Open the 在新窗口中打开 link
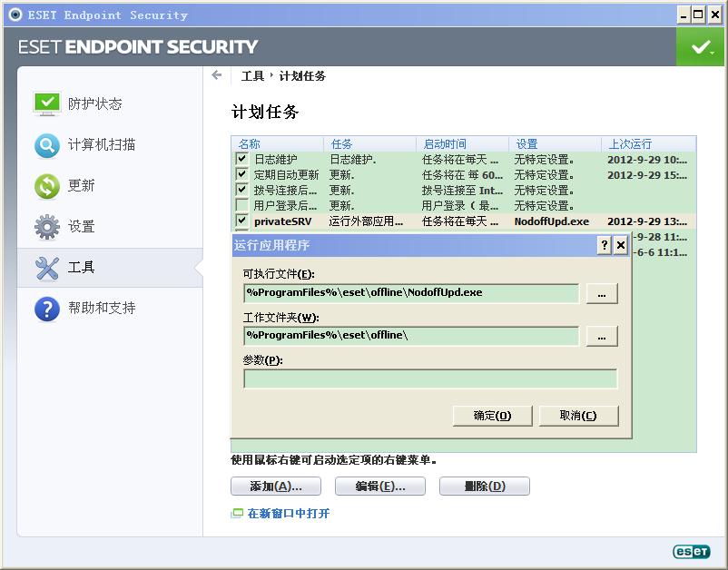The image size is (728, 570). pos(289,514)
